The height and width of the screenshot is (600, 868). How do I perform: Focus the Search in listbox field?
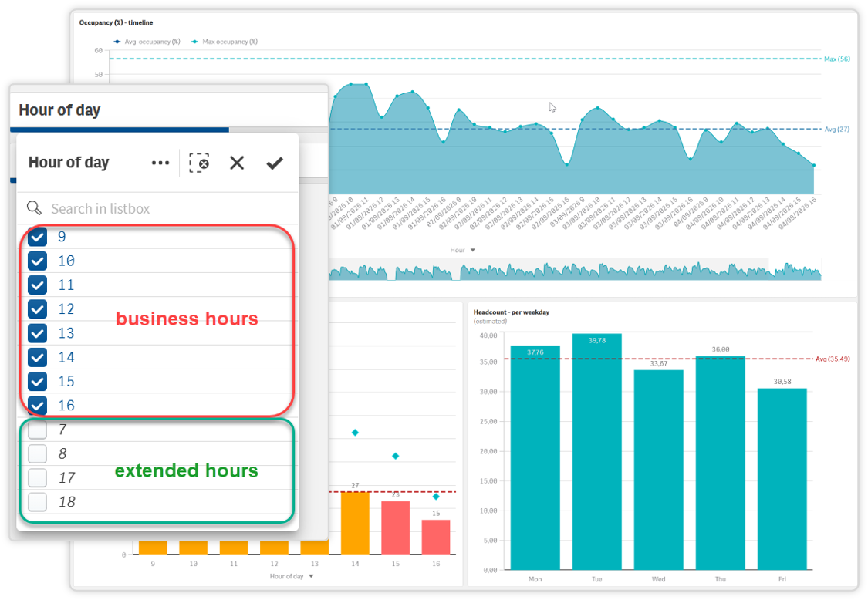click(x=157, y=208)
